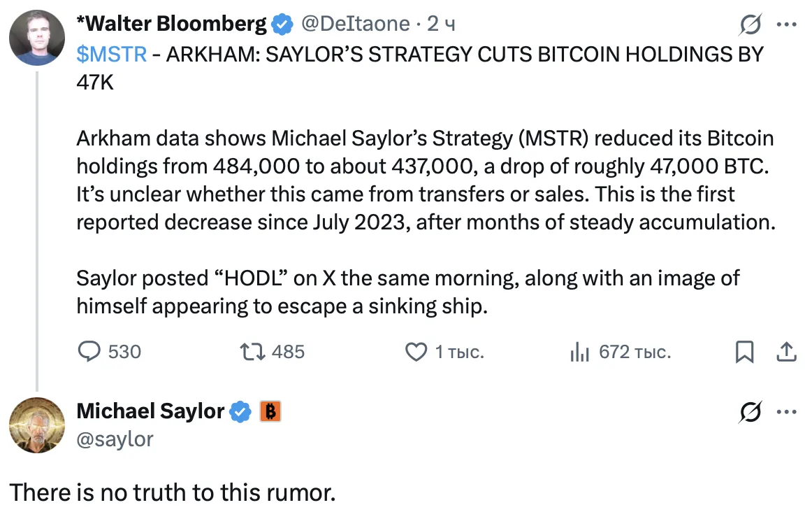Click Grok icon on Walter Bloomberg's post

tap(751, 25)
